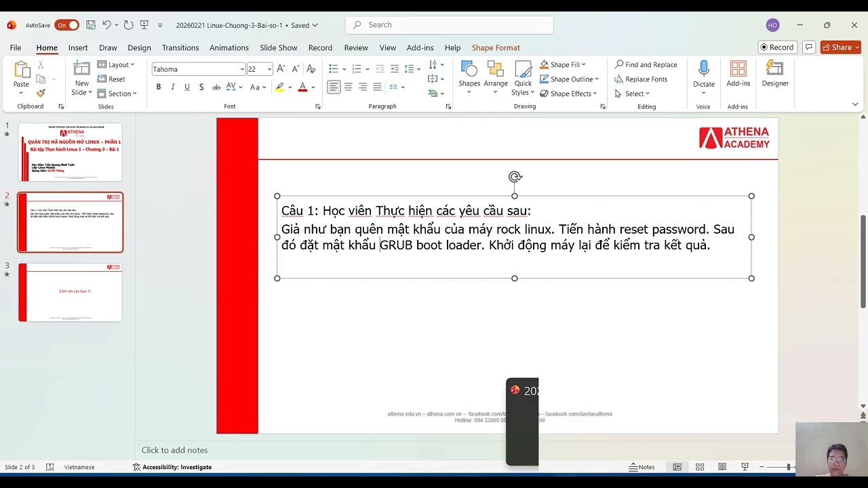Open the Animations tab
The width and height of the screenshot is (868, 488).
pyautogui.click(x=229, y=47)
